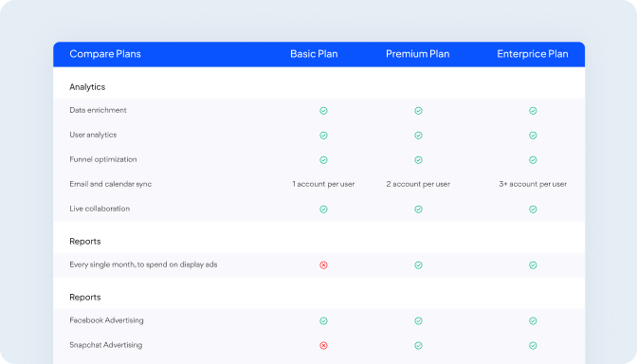The height and width of the screenshot is (364, 637).
Task: Click Live collaboration checkmark for Enterprice Plan
Action: tap(533, 209)
